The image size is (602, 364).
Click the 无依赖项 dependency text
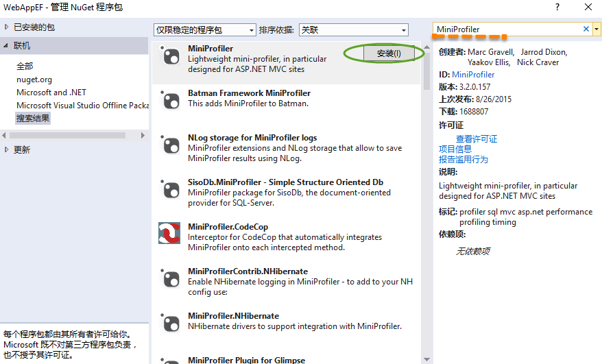coord(472,251)
